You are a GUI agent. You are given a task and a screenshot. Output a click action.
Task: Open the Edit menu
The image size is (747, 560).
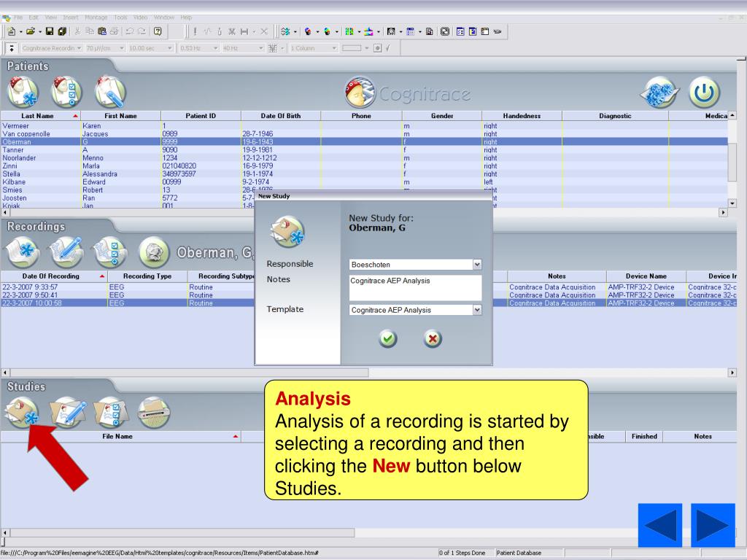[x=34, y=17]
